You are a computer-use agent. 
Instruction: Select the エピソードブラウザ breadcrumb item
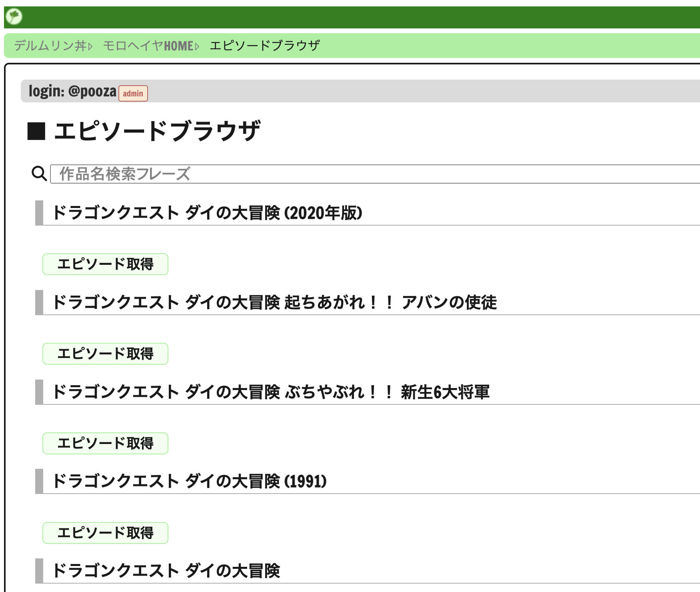pyautogui.click(x=264, y=46)
